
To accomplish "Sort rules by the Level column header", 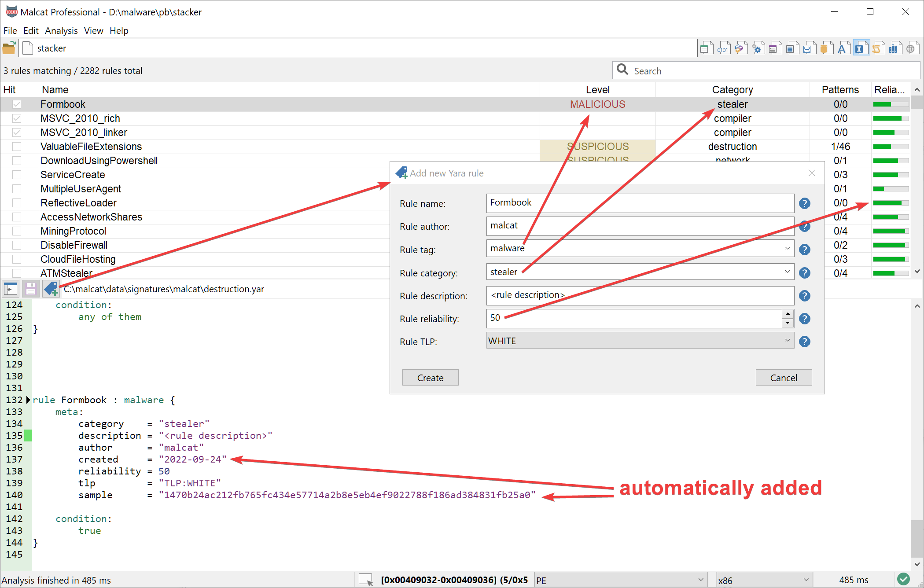I will pyautogui.click(x=597, y=90).
